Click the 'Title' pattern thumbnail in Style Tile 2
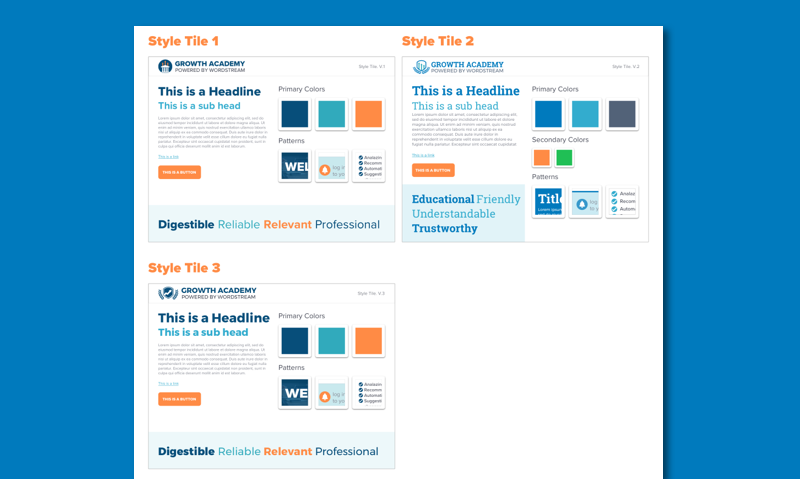This screenshot has width=800, height=479. [548, 202]
